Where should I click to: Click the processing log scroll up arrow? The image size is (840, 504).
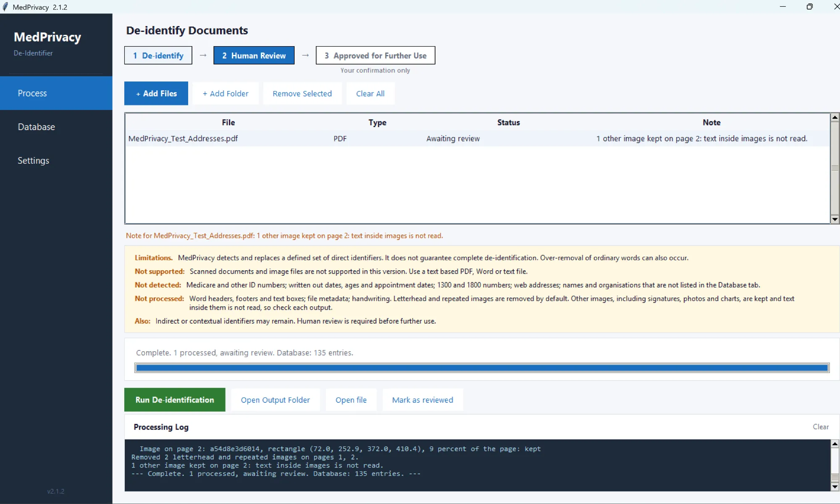[x=835, y=444]
